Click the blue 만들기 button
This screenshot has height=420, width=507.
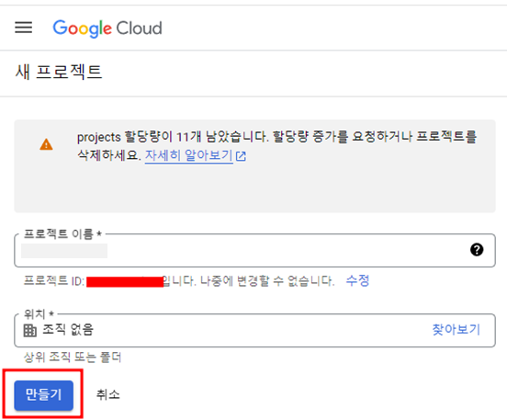click(44, 395)
